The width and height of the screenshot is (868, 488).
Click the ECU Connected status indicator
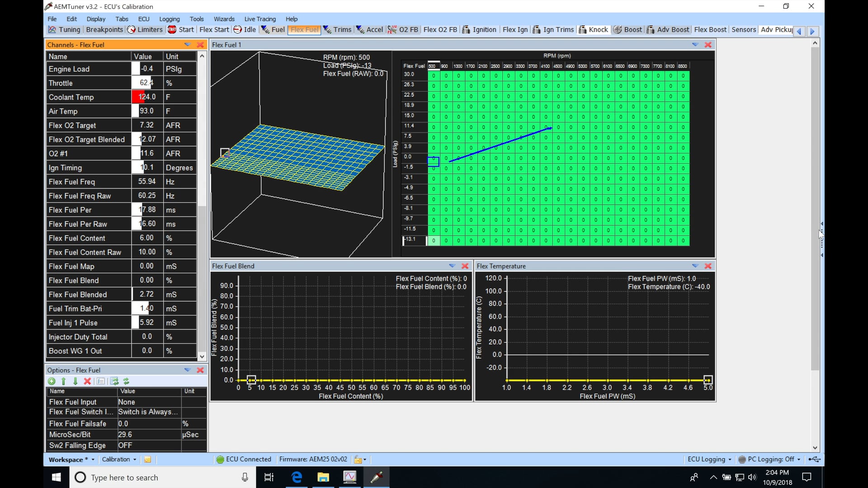(244, 460)
